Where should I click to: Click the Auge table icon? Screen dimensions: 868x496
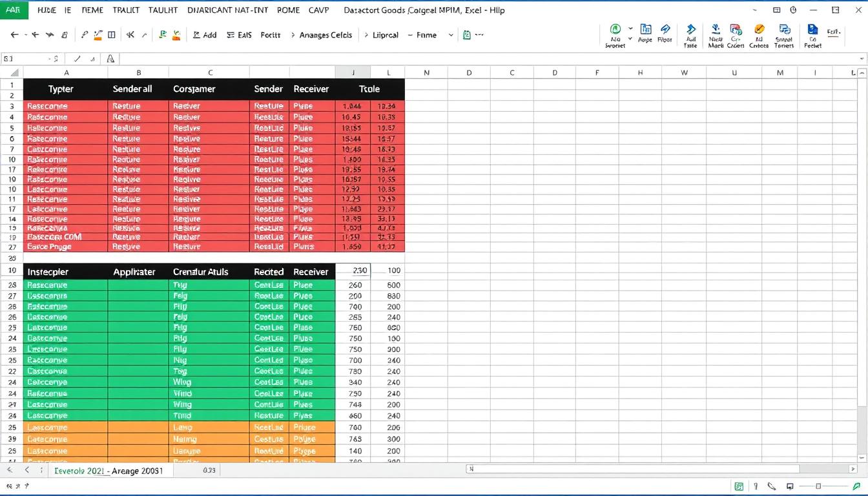click(x=645, y=29)
